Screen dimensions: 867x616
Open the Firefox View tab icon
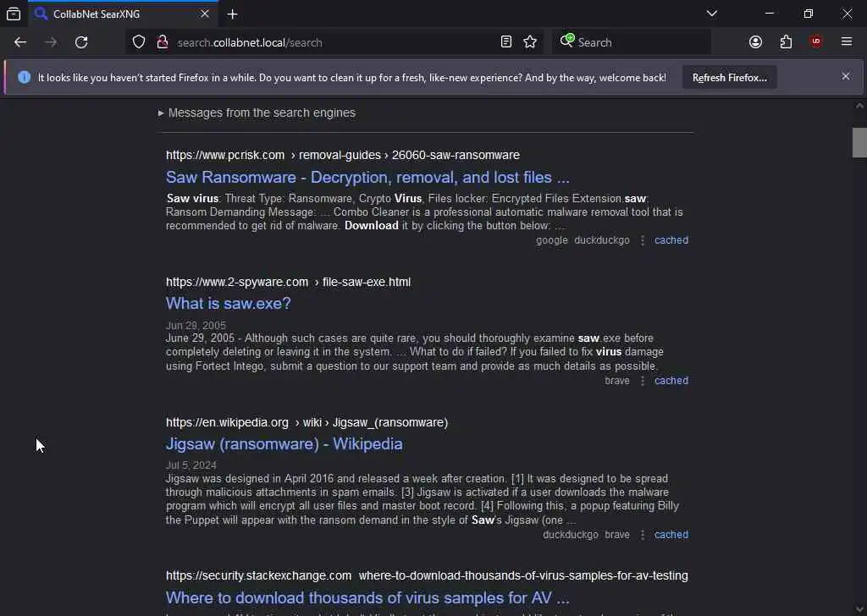[14, 14]
